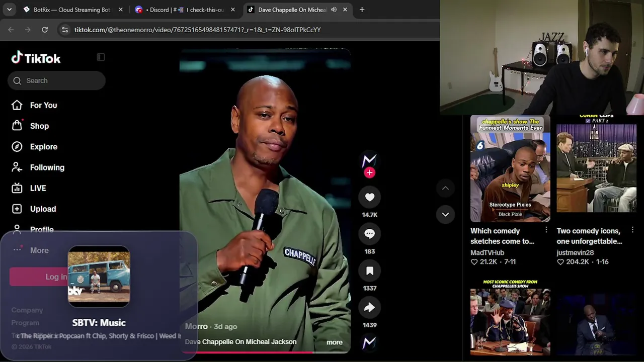Close the Discord browser tab
This screenshot has width=644, height=362.
click(x=232, y=10)
